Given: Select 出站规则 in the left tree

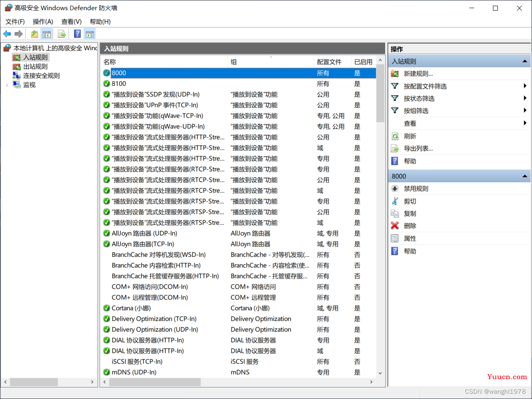Looking at the screenshot, I should tap(35, 66).
